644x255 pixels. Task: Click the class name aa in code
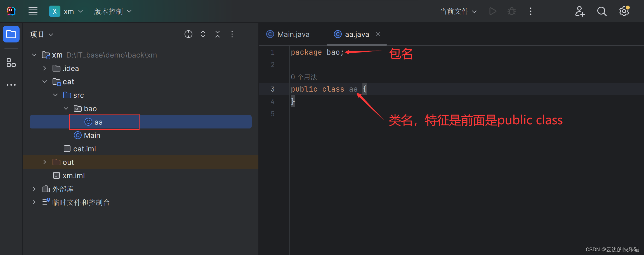(353, 89)
